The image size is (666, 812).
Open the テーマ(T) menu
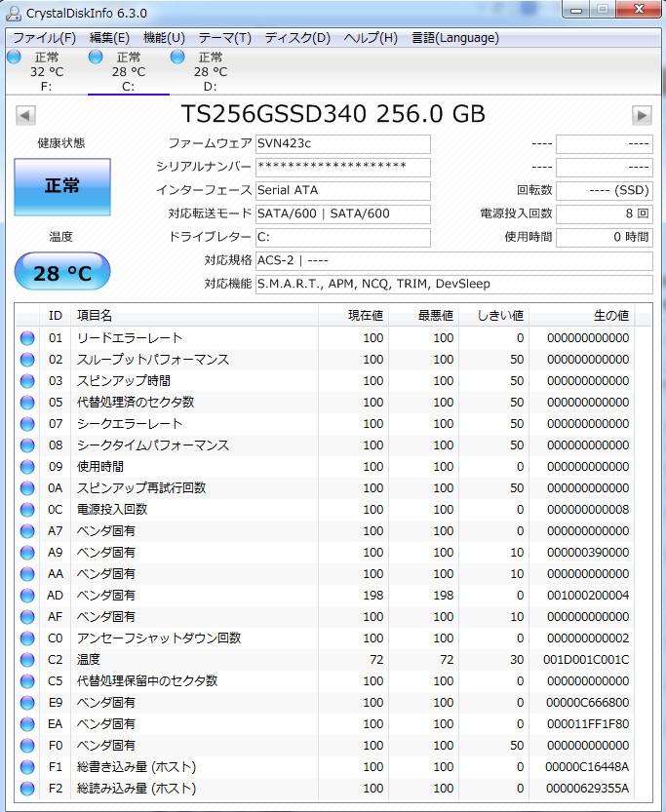point(224,38)
